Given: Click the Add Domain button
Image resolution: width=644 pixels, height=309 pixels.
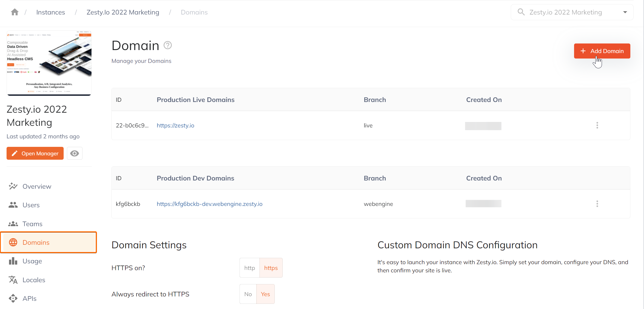Looking at the screenshot, I should click(602, 51).
